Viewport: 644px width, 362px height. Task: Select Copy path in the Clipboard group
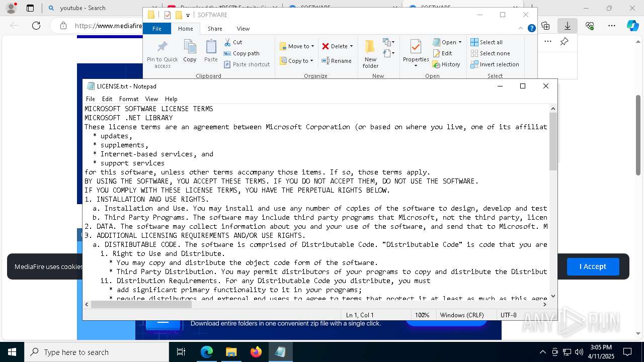pyautogui.click(x=242, y=53)
